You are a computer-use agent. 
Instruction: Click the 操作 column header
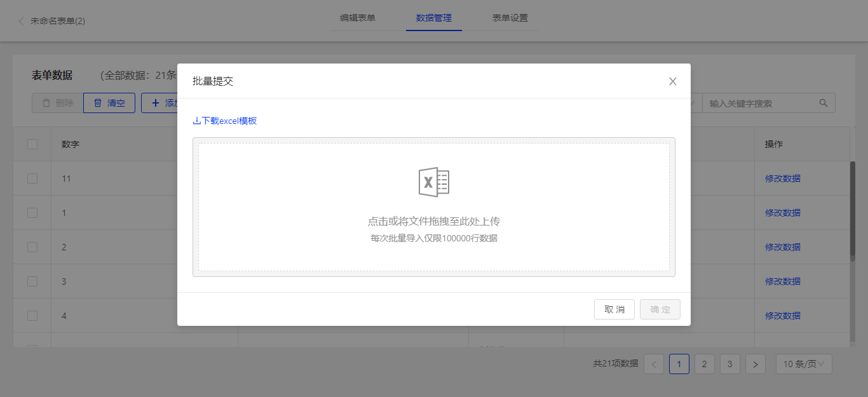click(x=774, y=144)
